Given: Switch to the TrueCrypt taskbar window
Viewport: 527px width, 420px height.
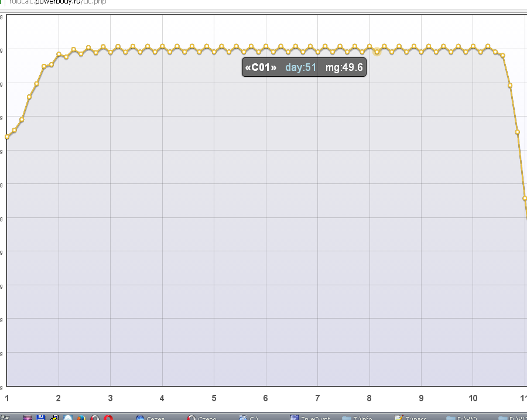Looking at the screenshot, I should 312,417.
